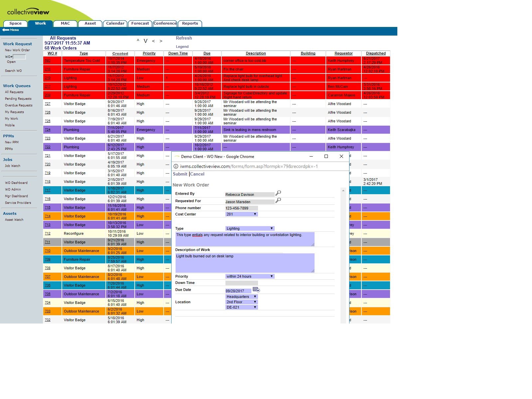Open lookup icon beside Requested For
Image resolution: width=532 pixels, height=399 pixels.
point(278,200)
